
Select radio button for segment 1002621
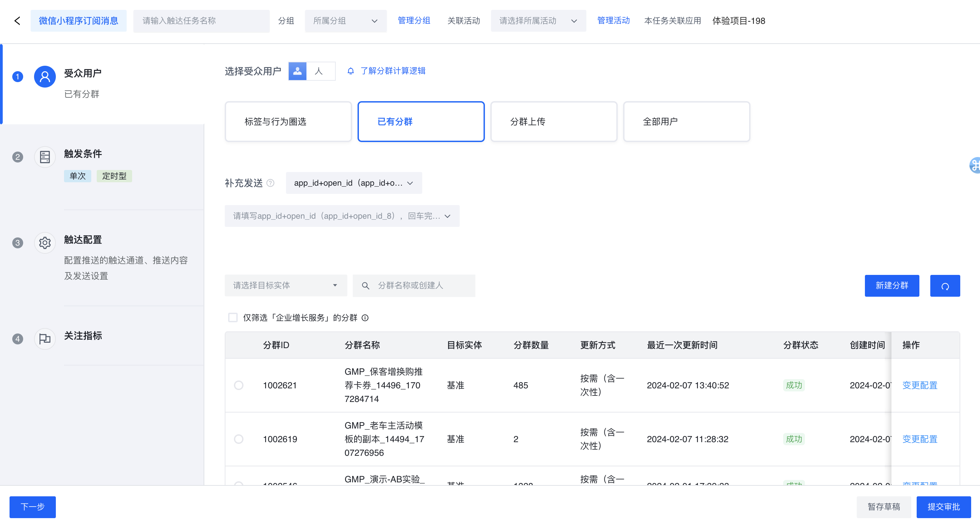[239, 385]
